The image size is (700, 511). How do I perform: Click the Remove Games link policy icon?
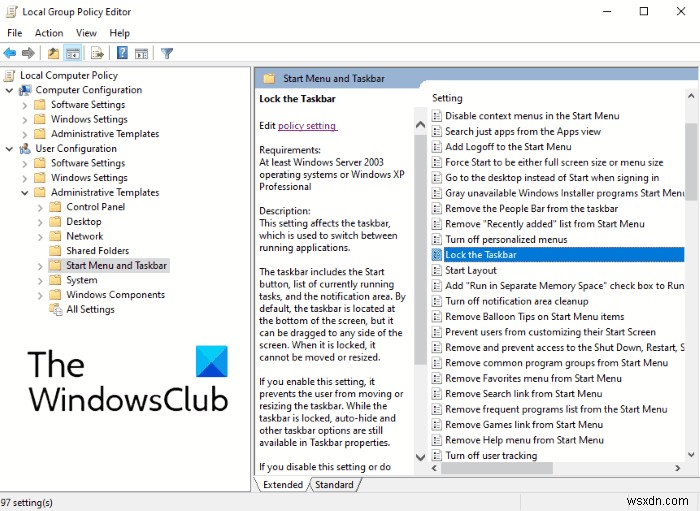(x=437, y=425)
